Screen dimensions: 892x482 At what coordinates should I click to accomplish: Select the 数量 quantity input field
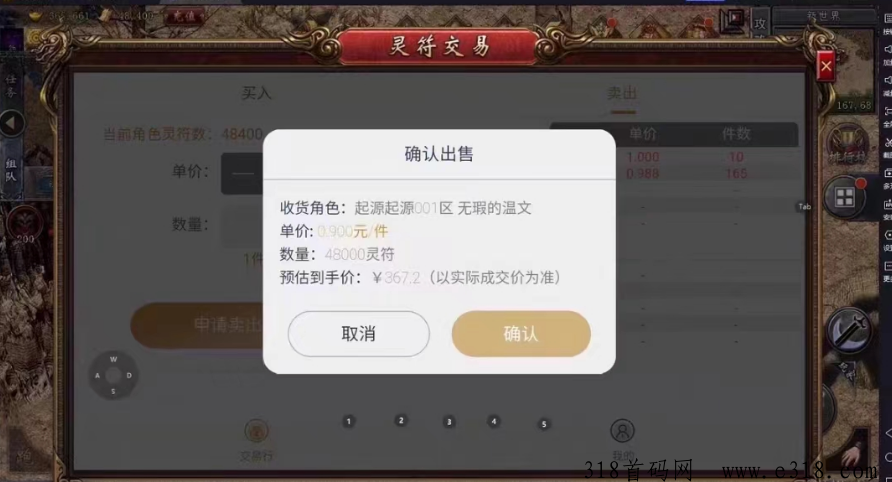point(242,225)
